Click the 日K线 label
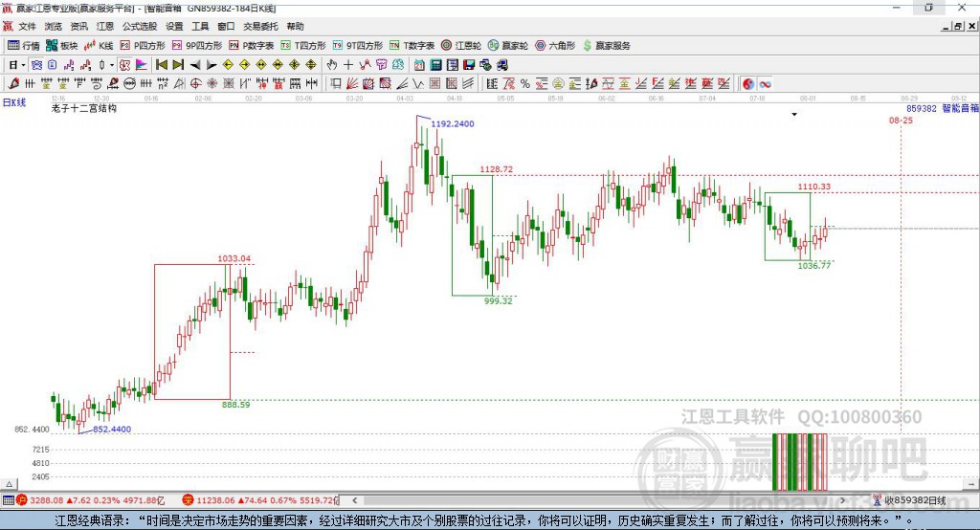The width and height of the screenshot is (980, 530). click(x=14, y=102)
